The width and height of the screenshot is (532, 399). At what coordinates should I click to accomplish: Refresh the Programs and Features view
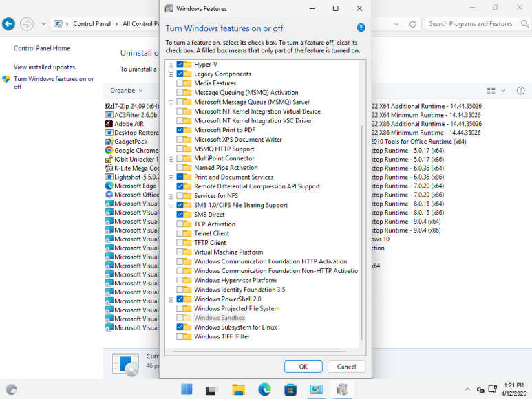point(412,24)
